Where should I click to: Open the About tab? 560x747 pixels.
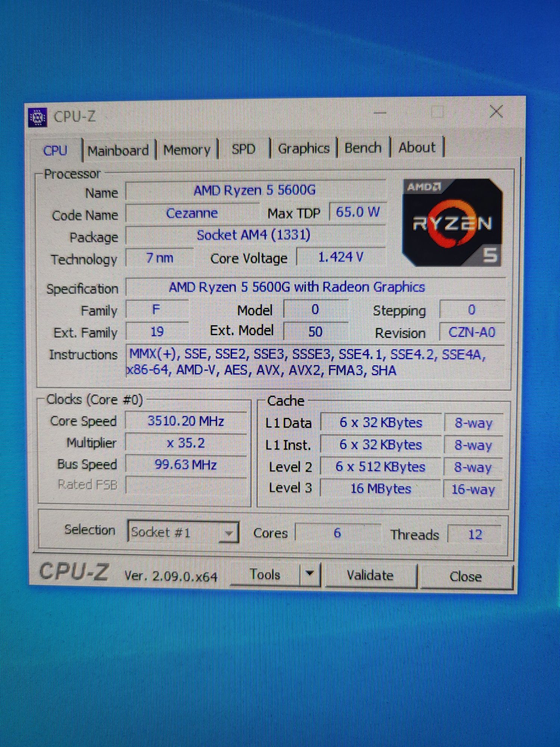[417, 147]
